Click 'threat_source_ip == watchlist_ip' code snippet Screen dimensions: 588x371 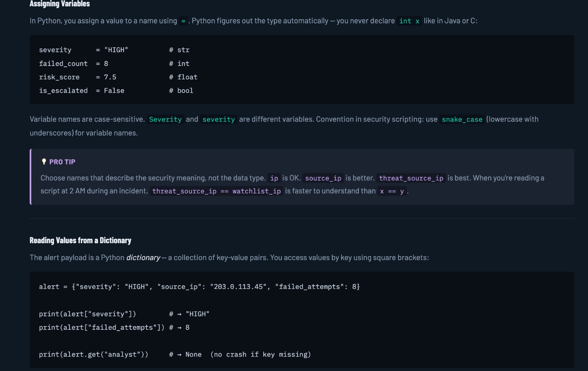click(217, 191)
